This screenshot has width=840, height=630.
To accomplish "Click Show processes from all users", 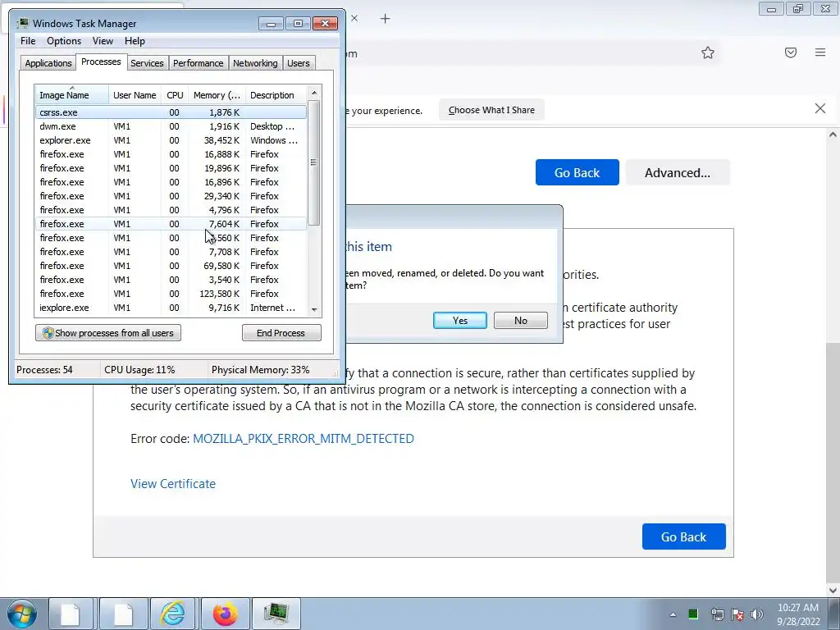I will click(x=108, y=333).
